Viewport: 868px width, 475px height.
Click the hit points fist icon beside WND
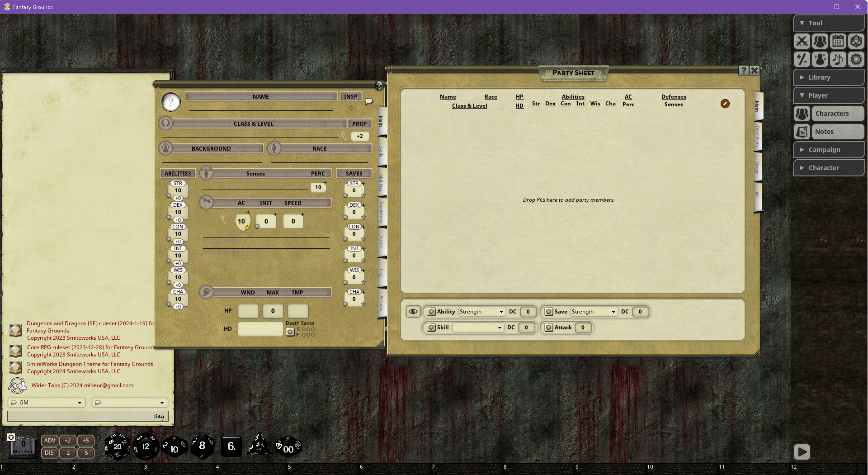pyautogui.click(x=207, y=292)
